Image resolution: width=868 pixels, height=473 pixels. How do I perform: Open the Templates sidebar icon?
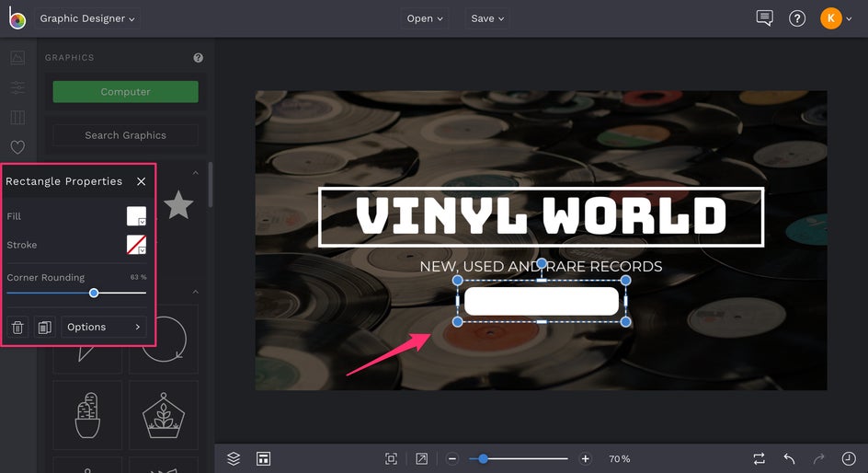17,118
